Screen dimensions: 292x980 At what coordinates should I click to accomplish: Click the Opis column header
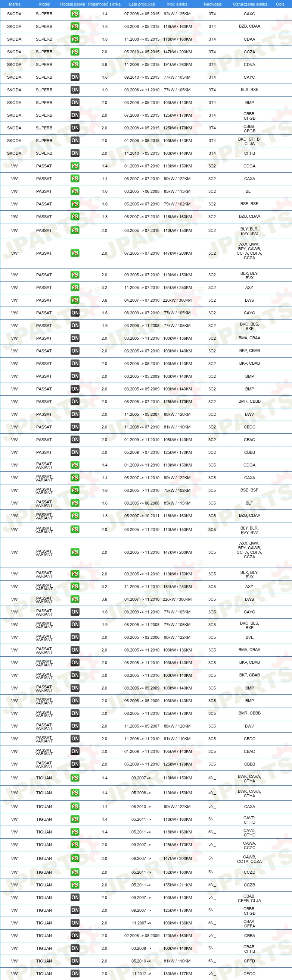point(280,4)
